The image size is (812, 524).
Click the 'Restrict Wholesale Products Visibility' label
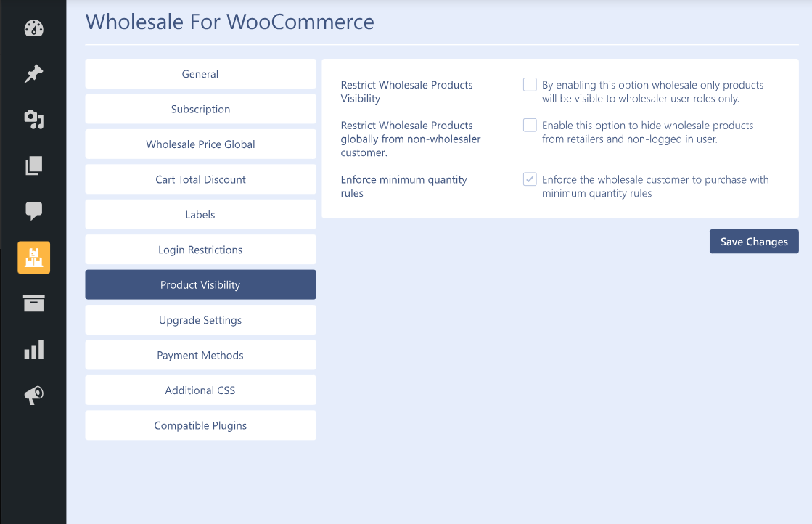click(406, 91)
